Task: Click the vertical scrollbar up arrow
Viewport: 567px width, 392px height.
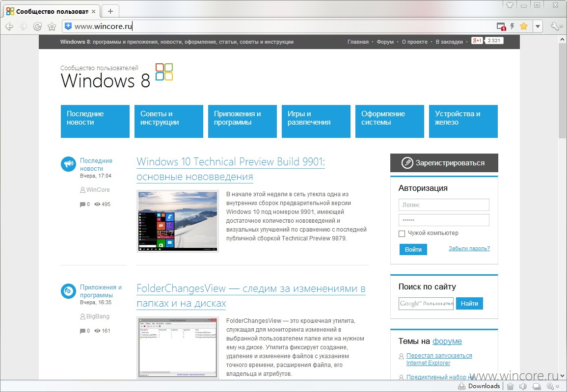Action: [563, 38]
